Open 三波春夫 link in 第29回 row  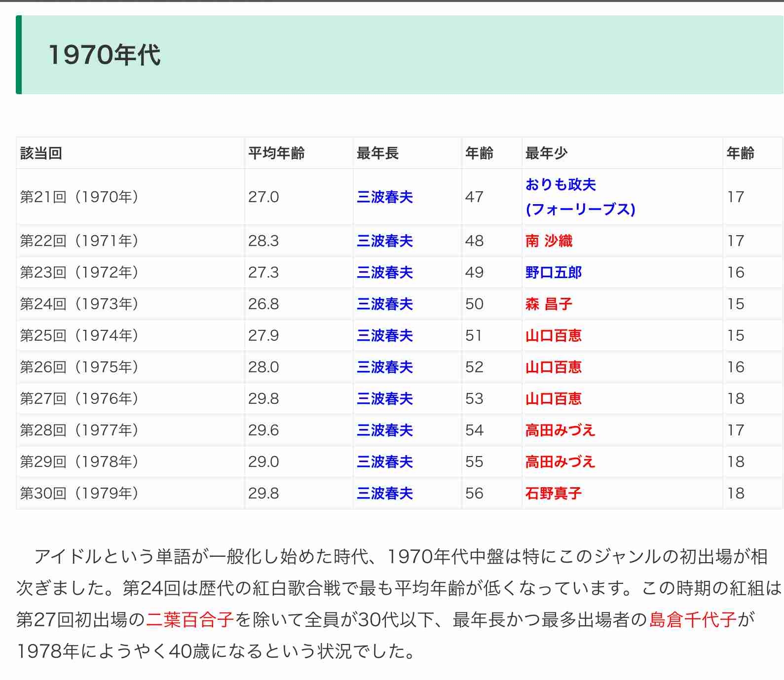(385, 462)
